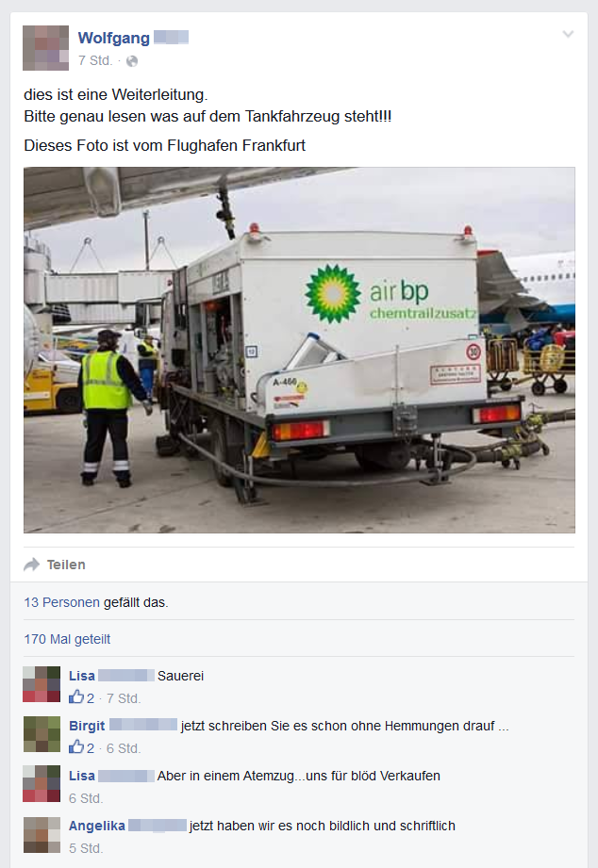Open the post options chevron menu
The width and height of the screenshot is (598, 868).
tap(568, 34)
